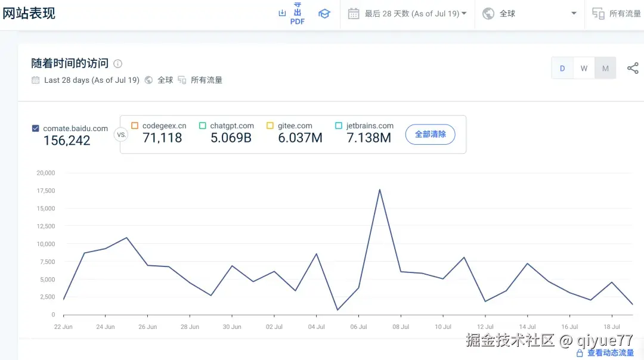Click the small devices icon before 所有流量 subtitle

click(182, 80)
